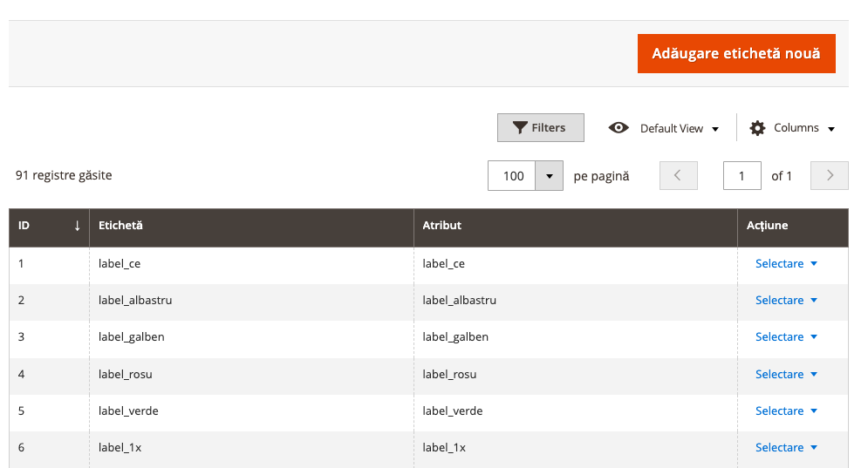
Task: Click the current page number field
Action: [x=742, y=176]
